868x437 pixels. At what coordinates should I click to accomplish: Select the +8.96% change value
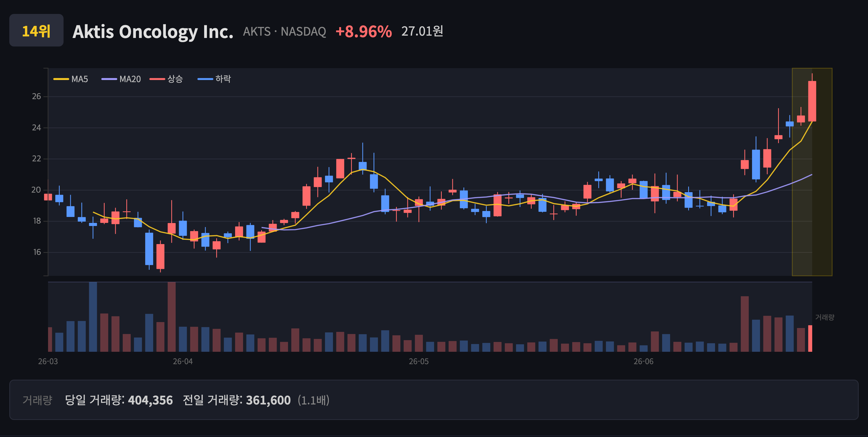coord(363,32)
